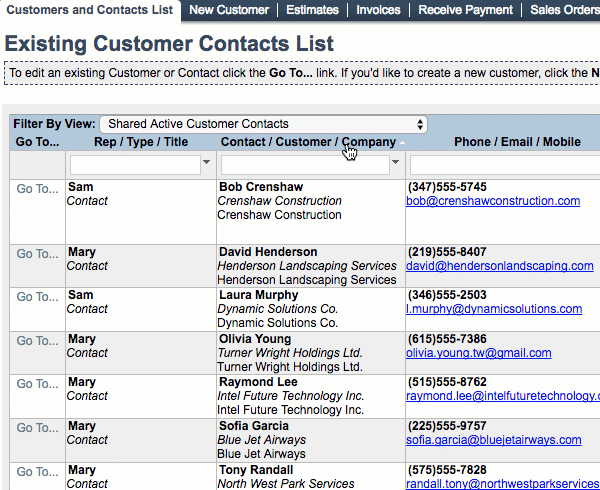The width and height of the screenshot is (600, 490).
Task: Click the Go To... column header
Action: coord(38,142)
